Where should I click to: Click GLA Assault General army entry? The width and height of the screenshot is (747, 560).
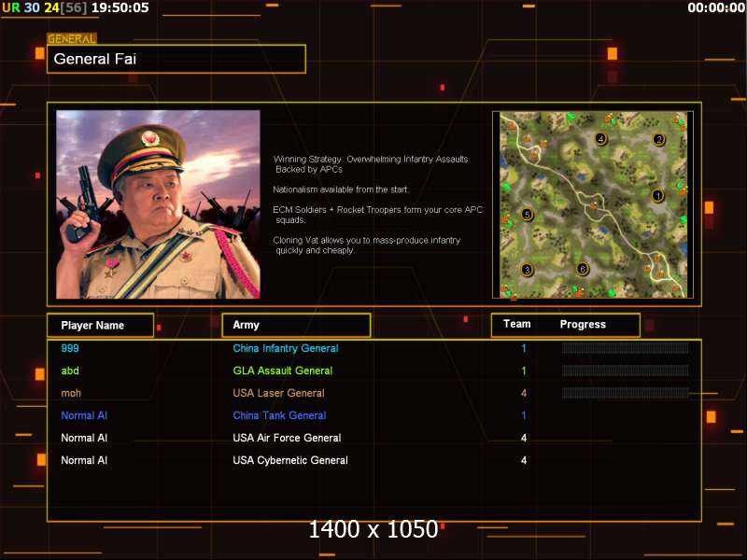coord(283,371)
